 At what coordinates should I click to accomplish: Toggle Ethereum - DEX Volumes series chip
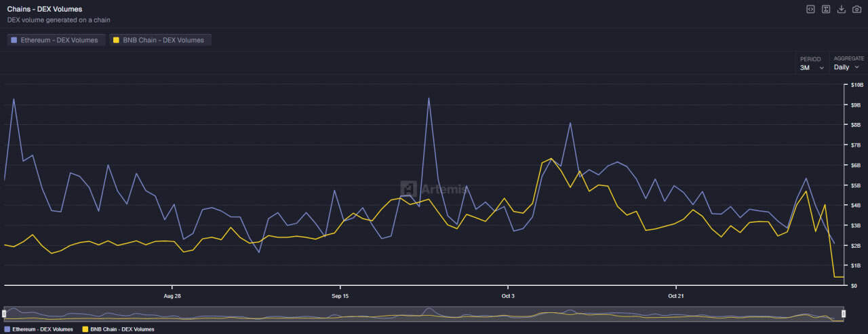[x=57, y=40]
